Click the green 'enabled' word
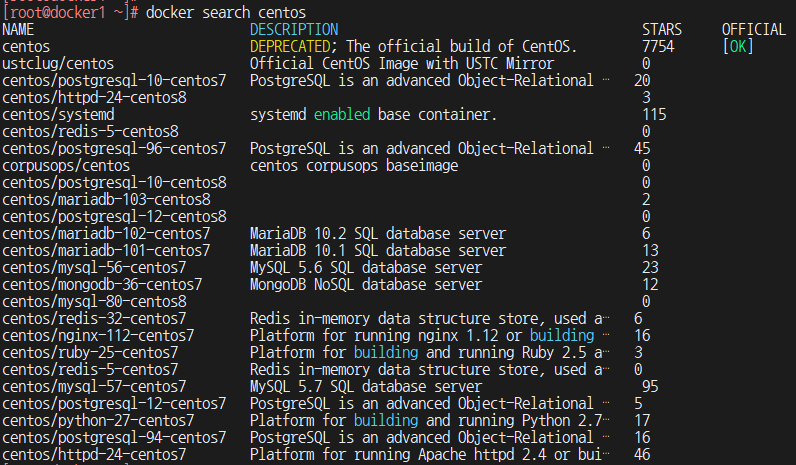The height and width of the screenshot is (465, 796). tap(342, 115)
